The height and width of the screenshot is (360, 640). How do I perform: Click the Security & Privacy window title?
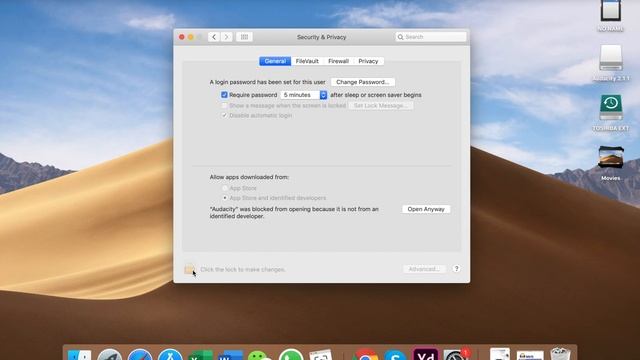click(322, 37)
